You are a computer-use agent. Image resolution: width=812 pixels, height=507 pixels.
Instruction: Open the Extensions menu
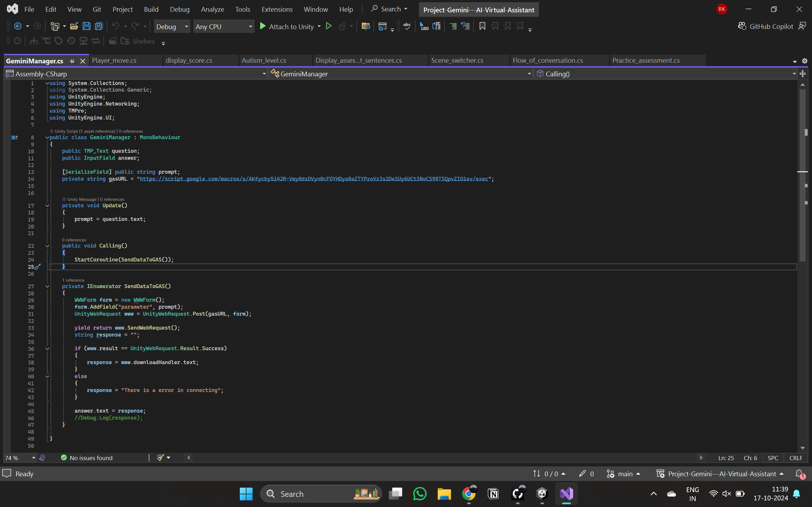(x=277, y=10)
